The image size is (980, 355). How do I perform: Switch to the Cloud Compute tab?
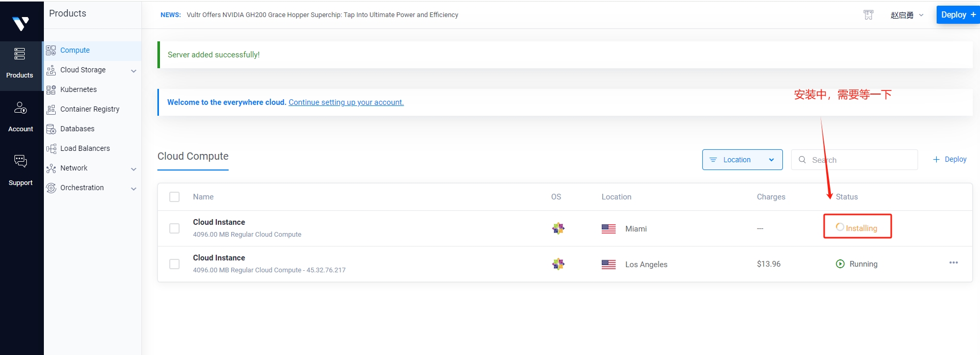click(193, 156)
